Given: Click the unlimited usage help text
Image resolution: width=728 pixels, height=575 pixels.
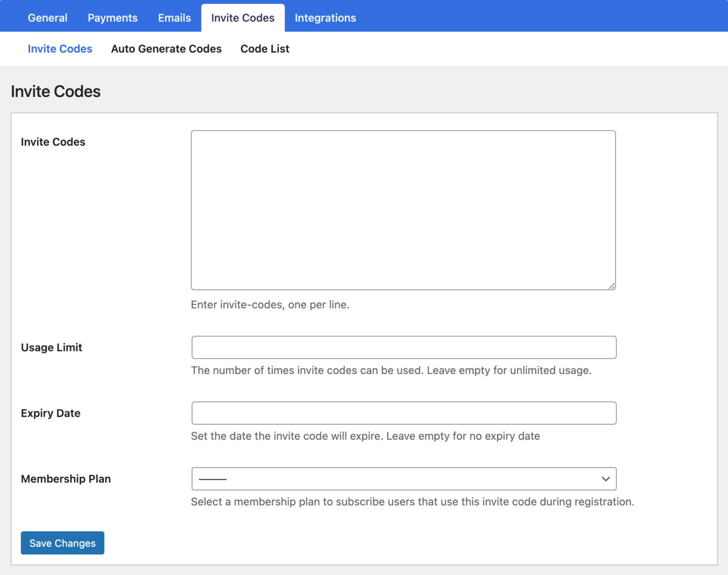Looking at the screenshot, I should [x=391, y=370].
